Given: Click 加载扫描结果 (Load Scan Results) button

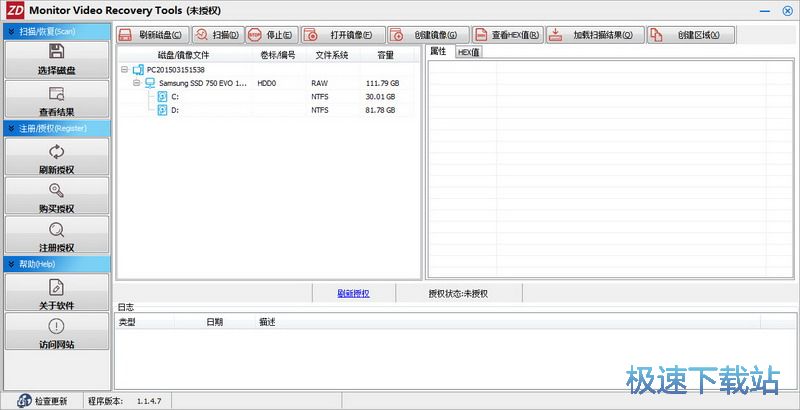Looking at the screenshot, I should tap(593, 35).
